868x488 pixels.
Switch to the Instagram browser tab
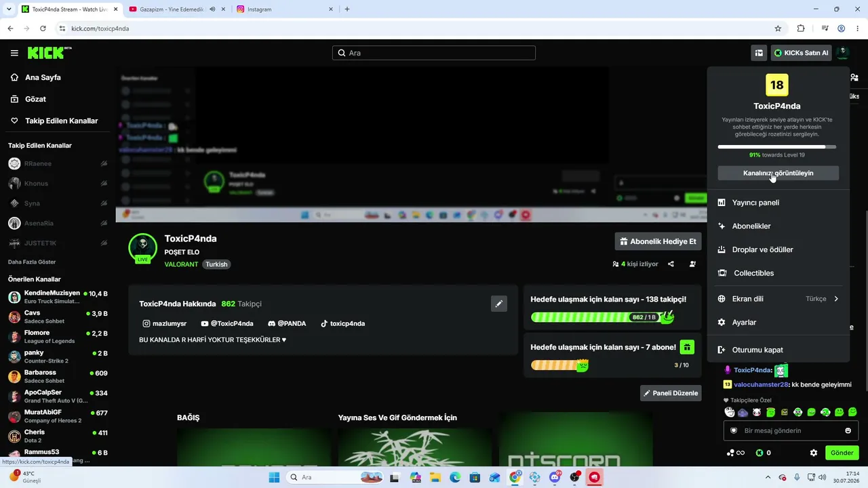[x=285, y=9]
